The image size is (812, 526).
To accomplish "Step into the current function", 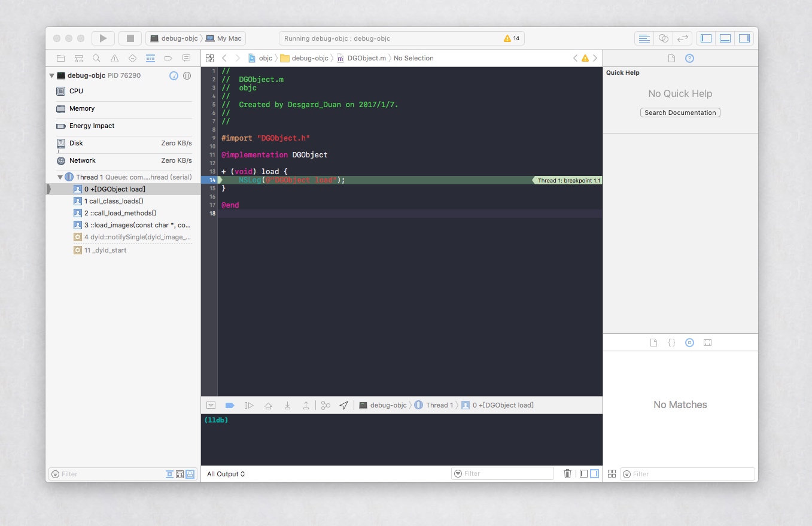I will (x=287, y=405).
